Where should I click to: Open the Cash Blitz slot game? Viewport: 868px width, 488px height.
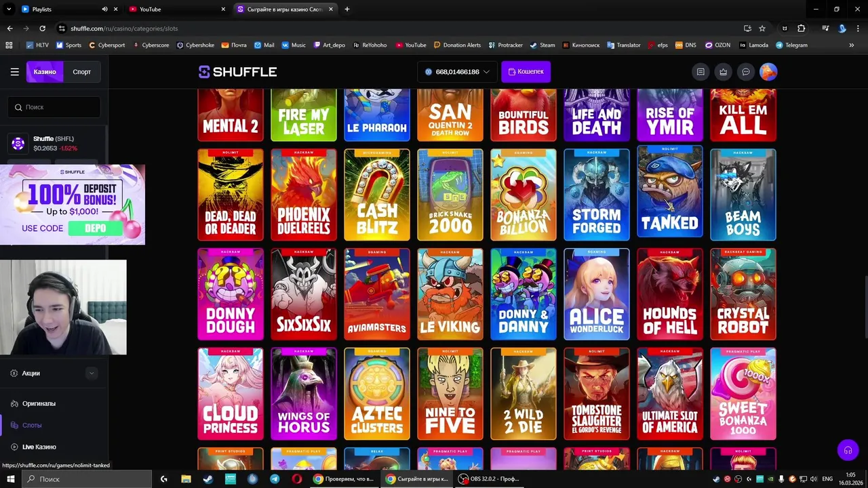377,195
